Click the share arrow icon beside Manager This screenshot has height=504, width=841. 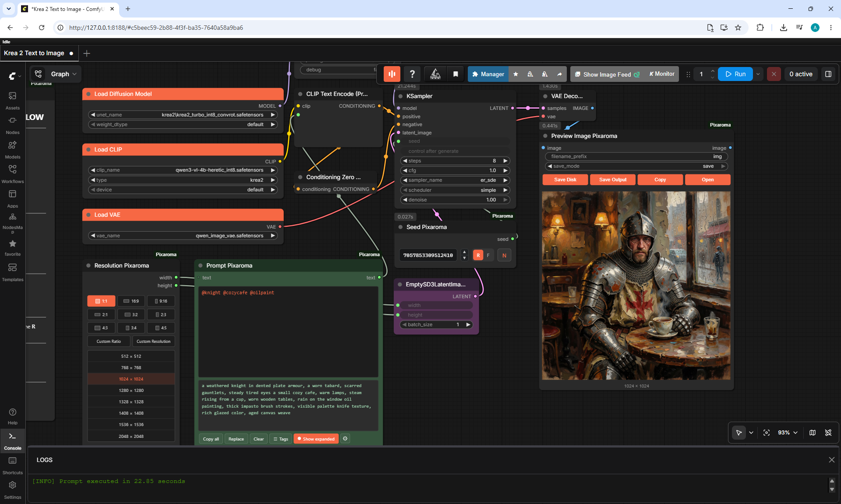point(559,74)
